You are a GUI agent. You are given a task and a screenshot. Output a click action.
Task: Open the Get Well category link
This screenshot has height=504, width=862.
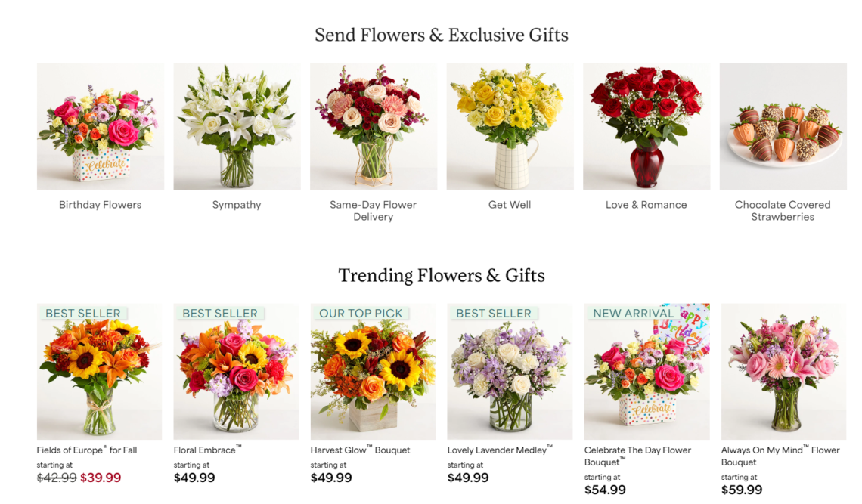tap(510, 205)
